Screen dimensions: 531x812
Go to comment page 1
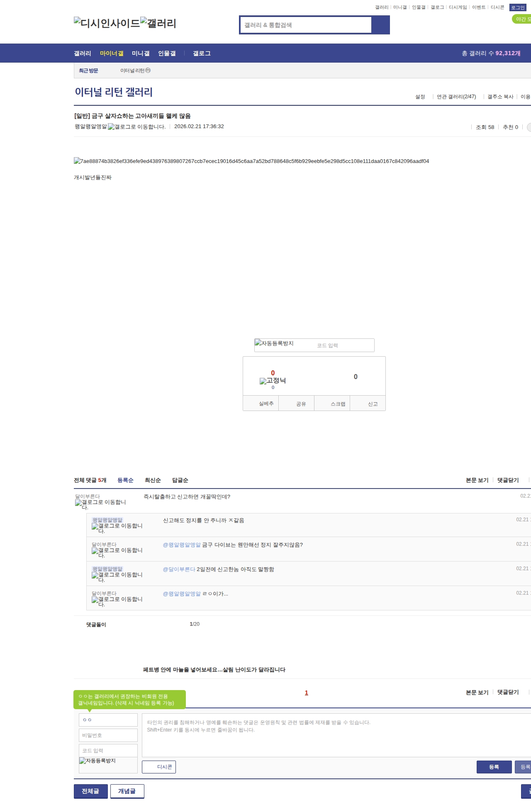307,693
